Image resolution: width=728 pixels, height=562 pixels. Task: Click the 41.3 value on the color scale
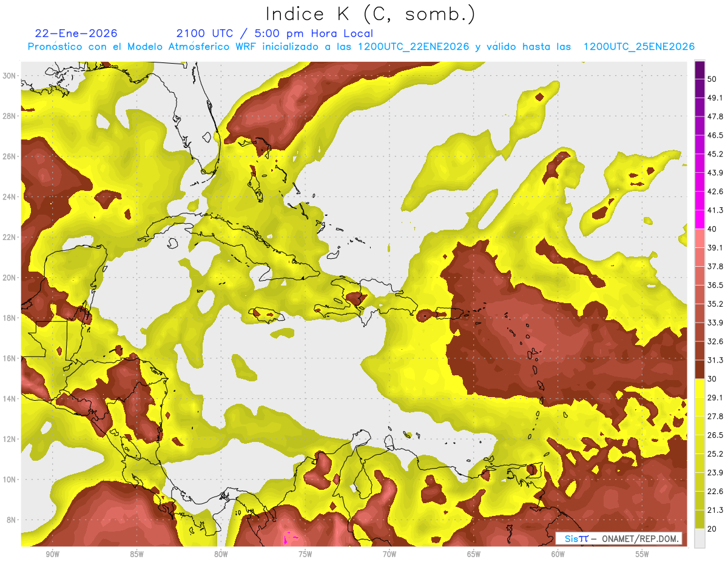pos(715,210)
